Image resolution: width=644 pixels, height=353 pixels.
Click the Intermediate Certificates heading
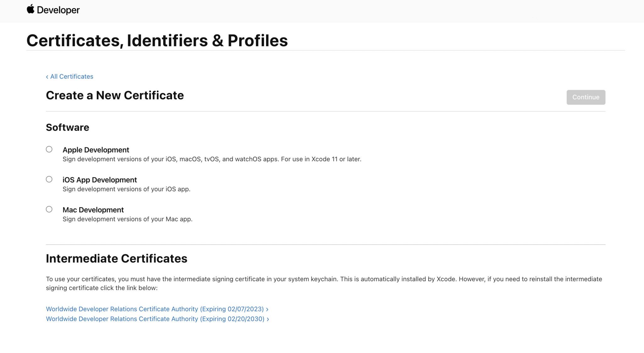[x=117, y=259]
